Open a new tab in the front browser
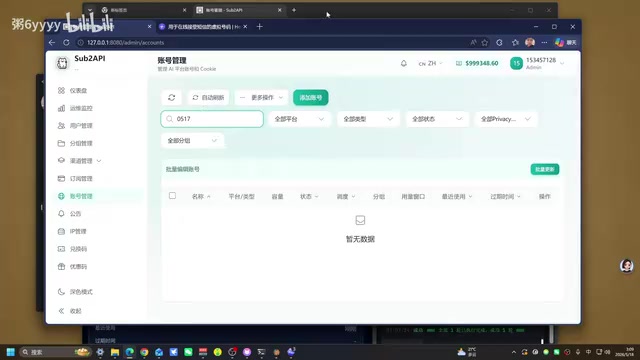The height and width of the screenshot is (360, 640). (260, 27)
